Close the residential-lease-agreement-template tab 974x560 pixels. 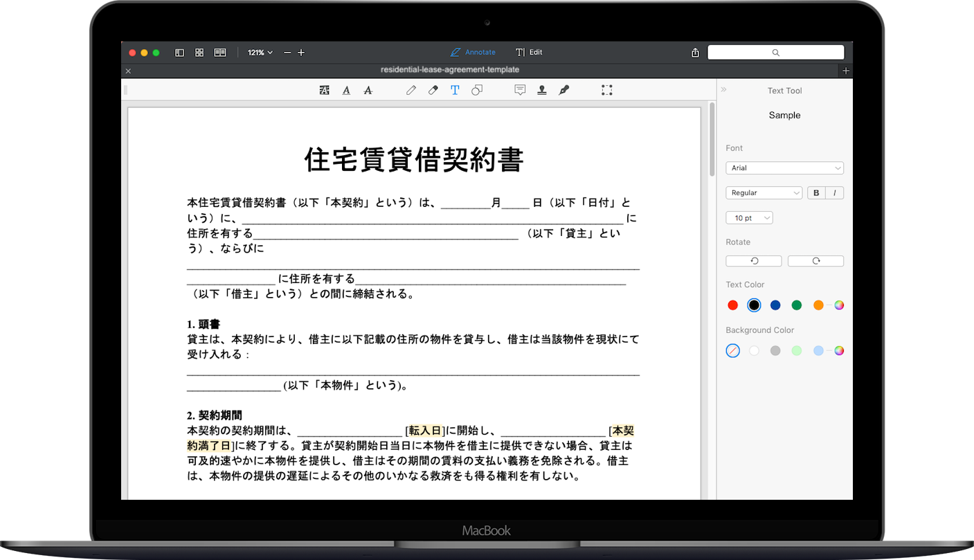tap(128, 71)
